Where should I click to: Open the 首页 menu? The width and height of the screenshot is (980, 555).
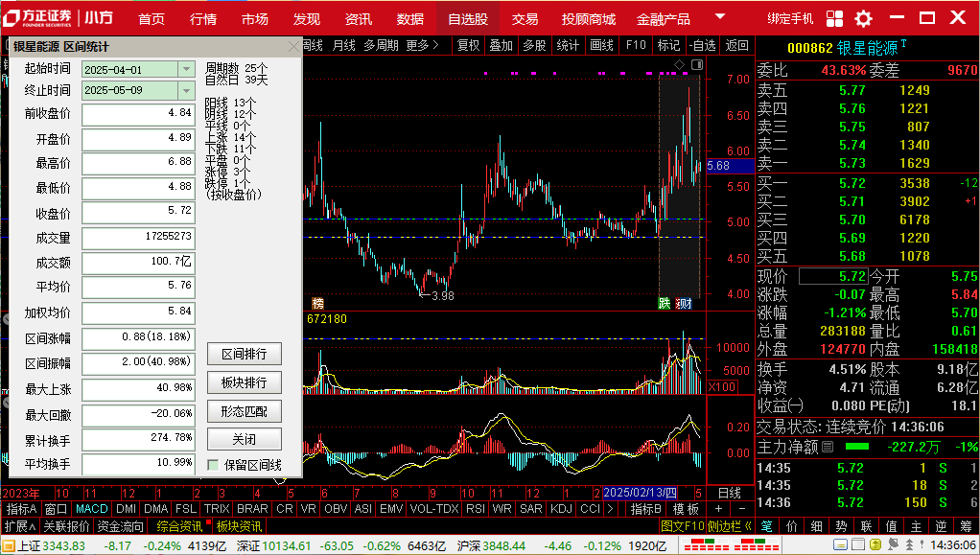pyautogui.click(x=152, y=19)
